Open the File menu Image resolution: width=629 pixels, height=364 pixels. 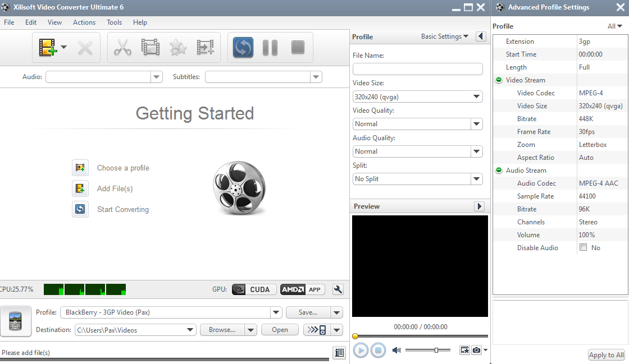(x=9, y=22)
